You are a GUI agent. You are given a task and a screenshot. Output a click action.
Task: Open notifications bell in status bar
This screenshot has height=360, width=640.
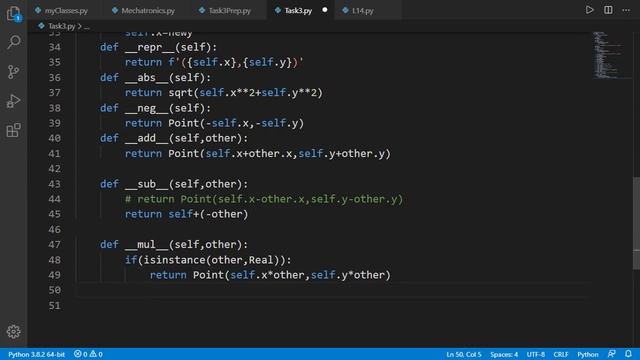tap(628, 354)
